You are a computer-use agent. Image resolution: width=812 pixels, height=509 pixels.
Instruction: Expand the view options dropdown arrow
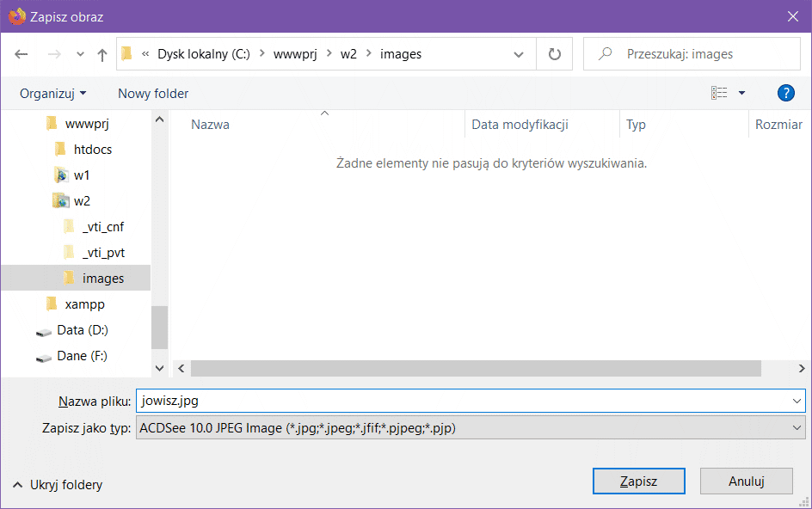point(741,93)
